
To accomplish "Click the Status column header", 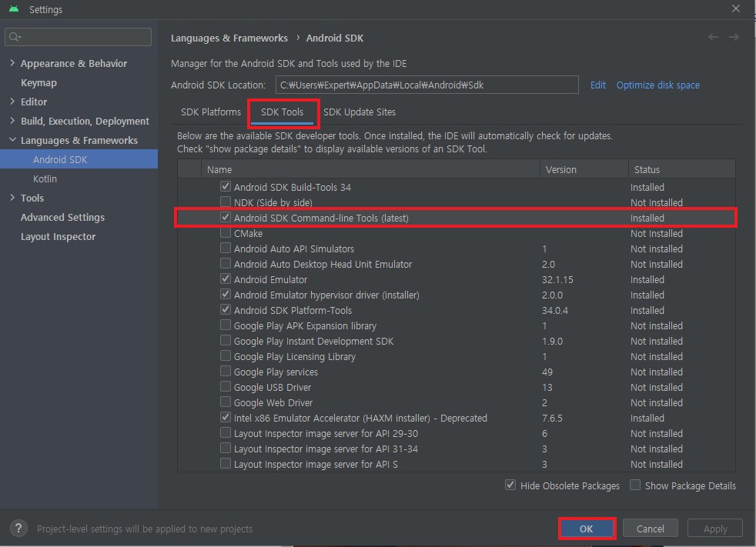I will 682,170.
